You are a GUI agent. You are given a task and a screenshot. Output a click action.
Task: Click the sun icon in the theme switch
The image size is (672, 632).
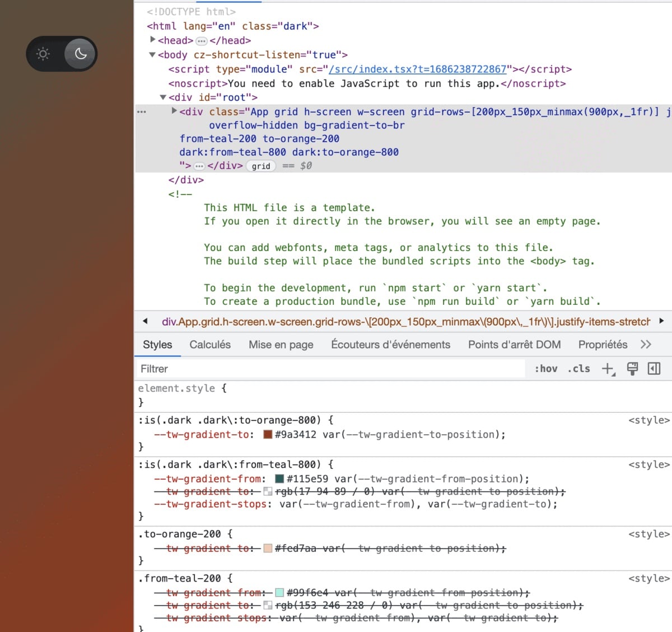[43, 54]
